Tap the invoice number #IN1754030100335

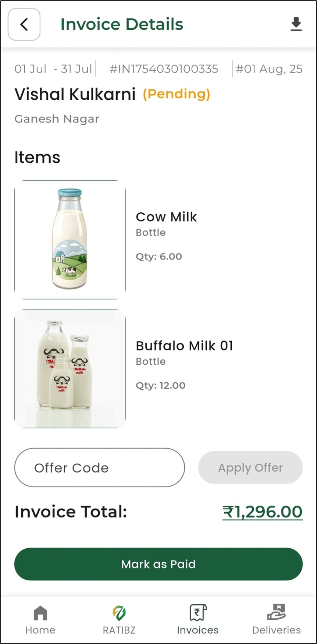(164, 69)
